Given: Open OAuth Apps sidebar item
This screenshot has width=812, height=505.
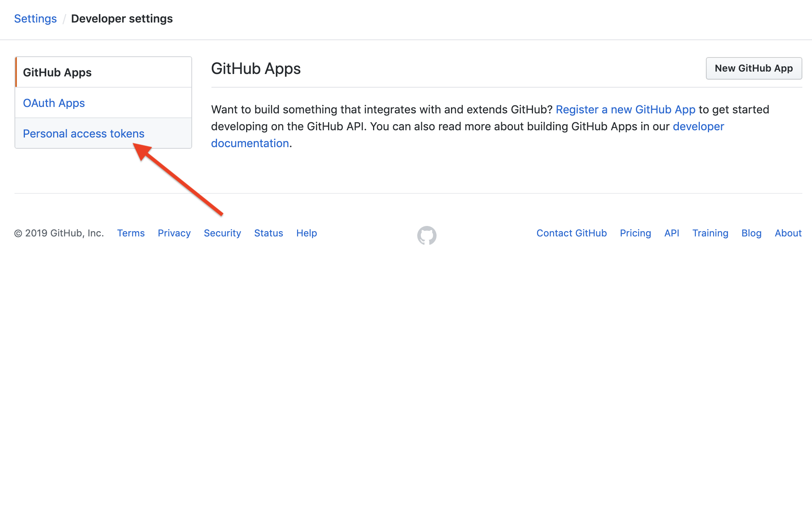Looking at the screenshot, I should coord(103,103).
